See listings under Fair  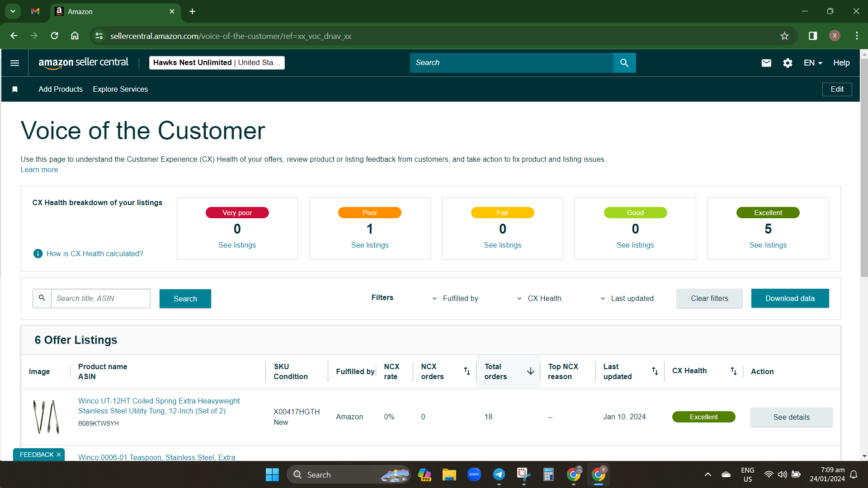pyautogui.click(x=502, y=245)
